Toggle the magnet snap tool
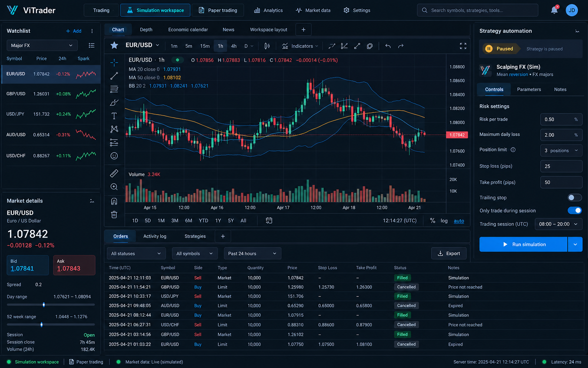This screenshot has height=368, width=588. 114,201
